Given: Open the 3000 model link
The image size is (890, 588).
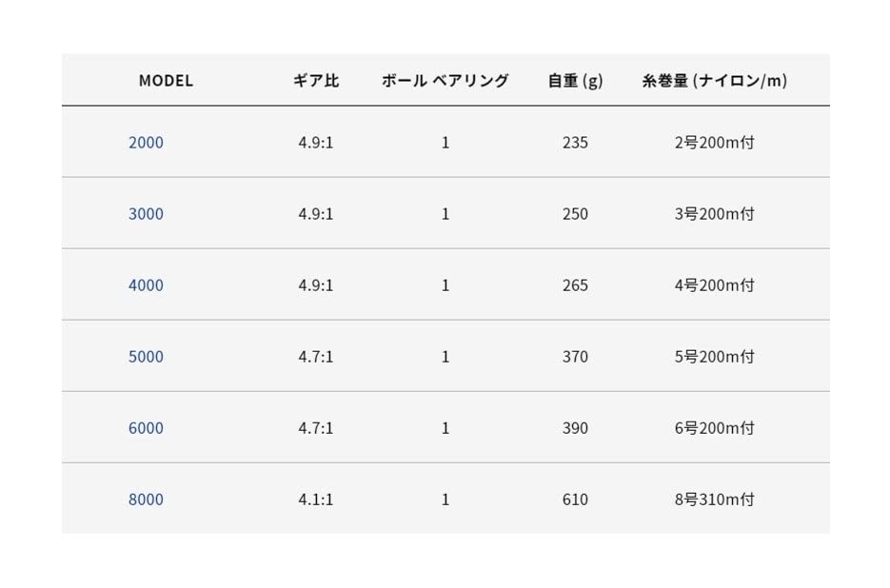Looking at the screenshot, I should pos(146,214).
